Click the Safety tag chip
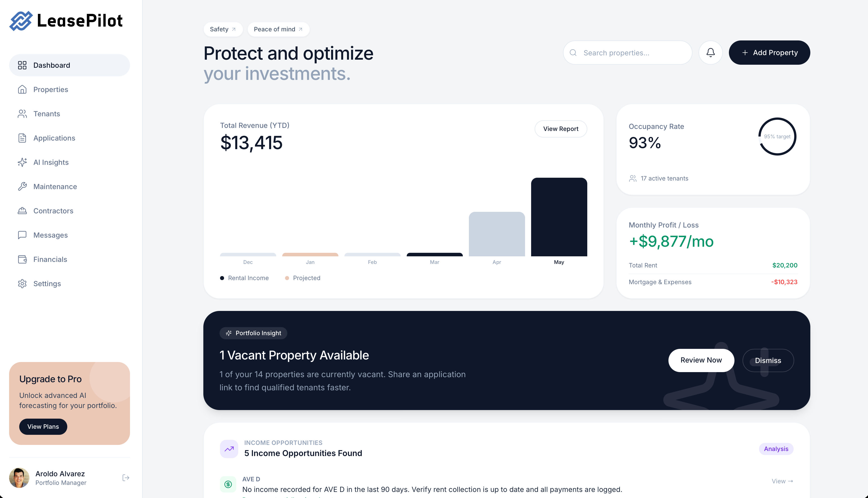This screenshot has height=498, width=868. (223, 29)
